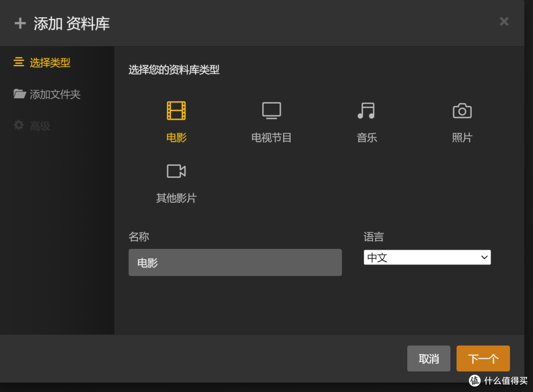Go to the 添加文件夹 sidebar step

tap(55, 94)
